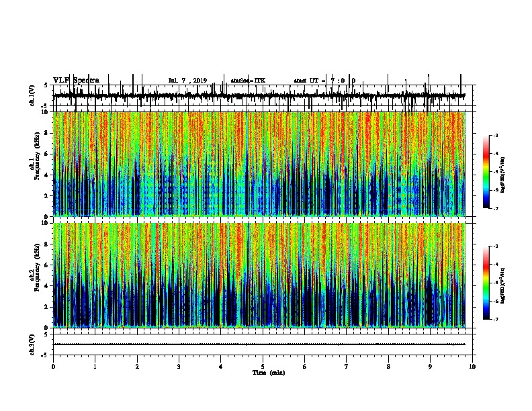Click the ch.1 frequency axis "4" kHz tick
Viewport: 532px width, 411px height.
tap(46, 175)
